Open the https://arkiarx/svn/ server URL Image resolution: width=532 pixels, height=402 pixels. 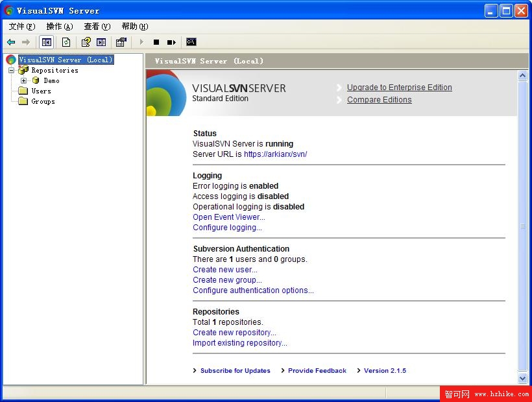(x=276, y=154)
